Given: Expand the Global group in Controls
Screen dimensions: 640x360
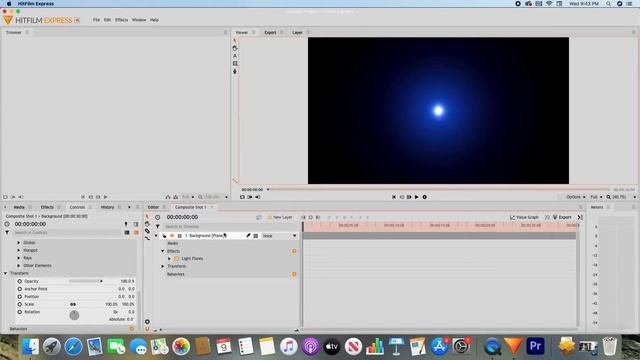Looking at the screenshot, I should pos(18,242).
